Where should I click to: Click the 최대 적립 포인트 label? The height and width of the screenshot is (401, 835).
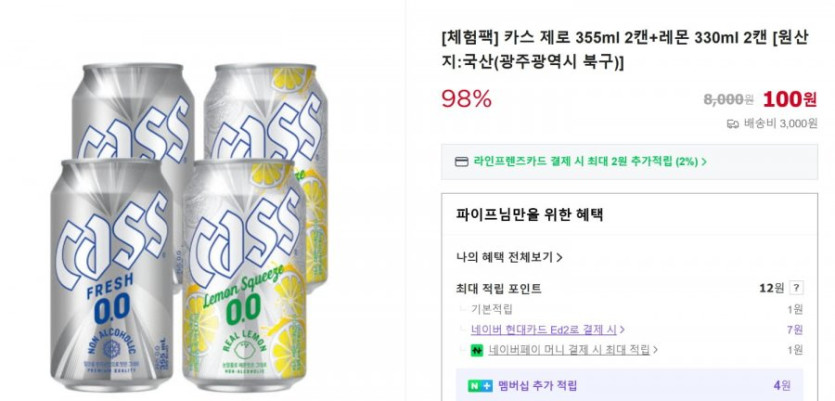[498, 288]
